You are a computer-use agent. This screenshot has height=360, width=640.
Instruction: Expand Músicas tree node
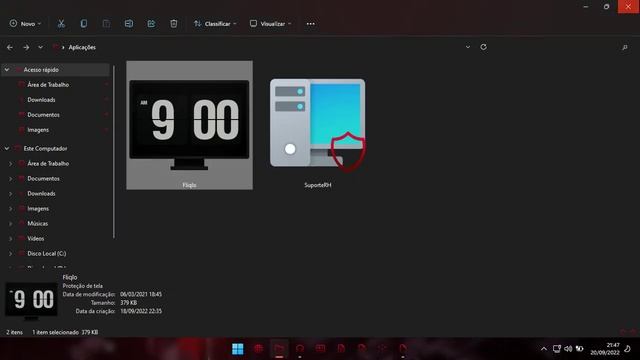click(x=11, y=224)
